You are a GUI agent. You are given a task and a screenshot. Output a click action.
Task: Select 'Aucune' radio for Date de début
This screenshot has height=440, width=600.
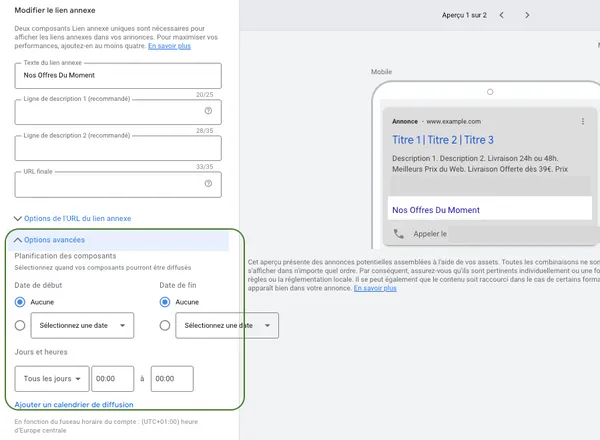[x=20, y=302]
